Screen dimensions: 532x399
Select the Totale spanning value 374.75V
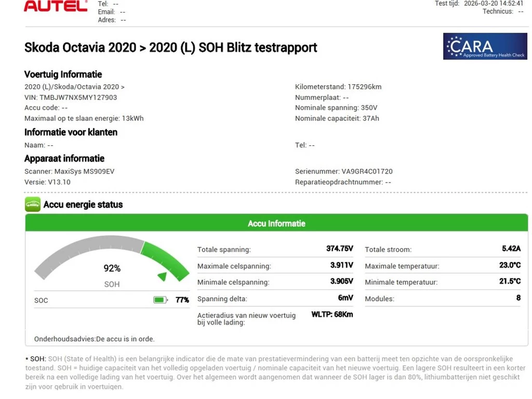tap(339, 249)
